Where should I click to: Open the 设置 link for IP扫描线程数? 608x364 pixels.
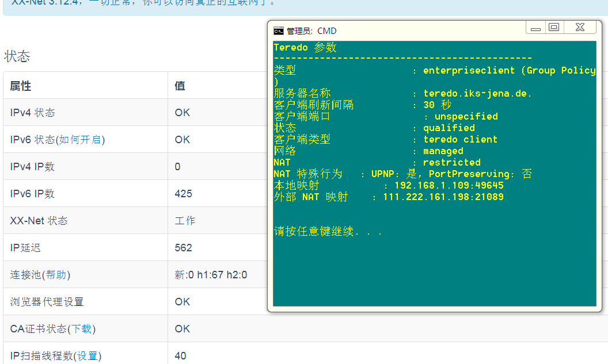[x=88, y=355]
